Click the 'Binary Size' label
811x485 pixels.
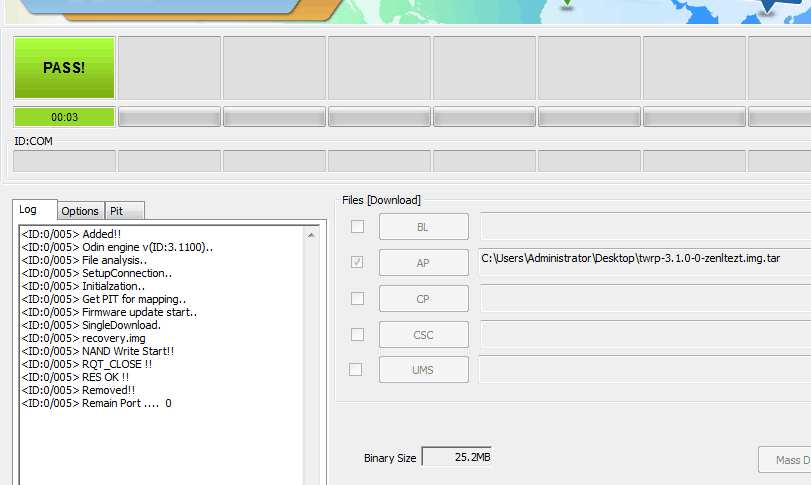[390, 458]
